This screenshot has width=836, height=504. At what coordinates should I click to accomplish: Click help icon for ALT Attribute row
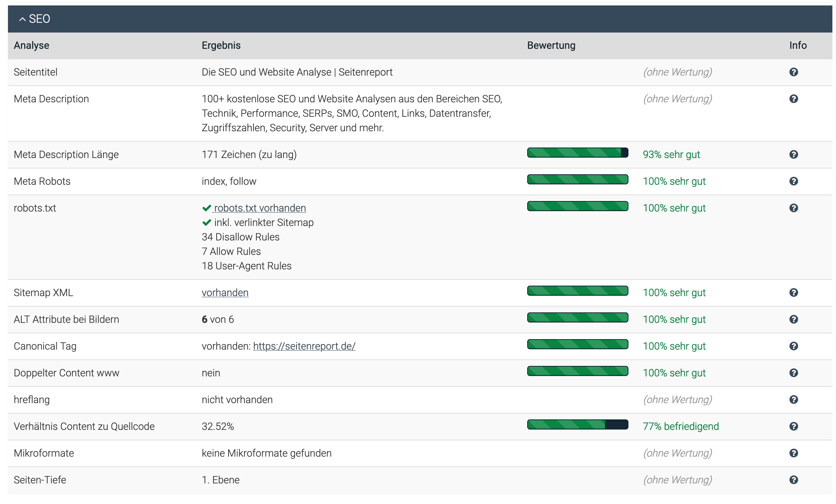pos(793,319)
